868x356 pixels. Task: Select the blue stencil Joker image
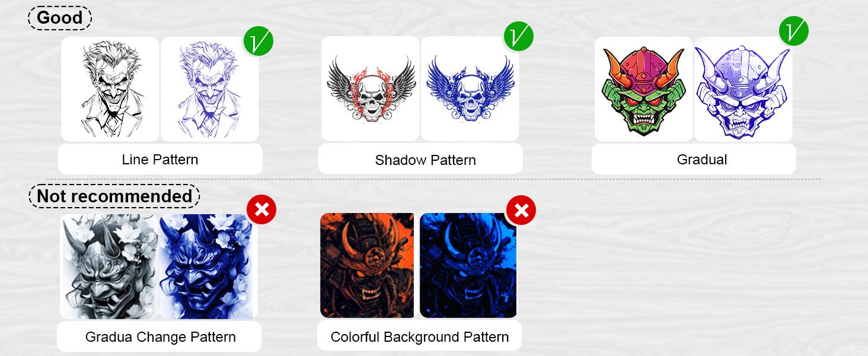210,89
